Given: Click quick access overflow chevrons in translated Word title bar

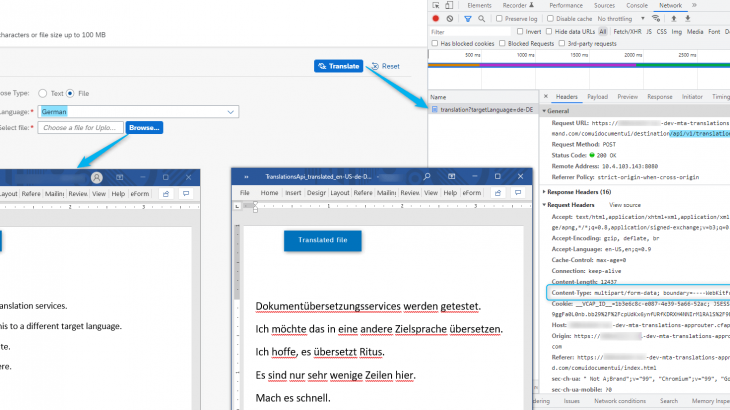Looking at the screenshot, I should tap(246, 177).
